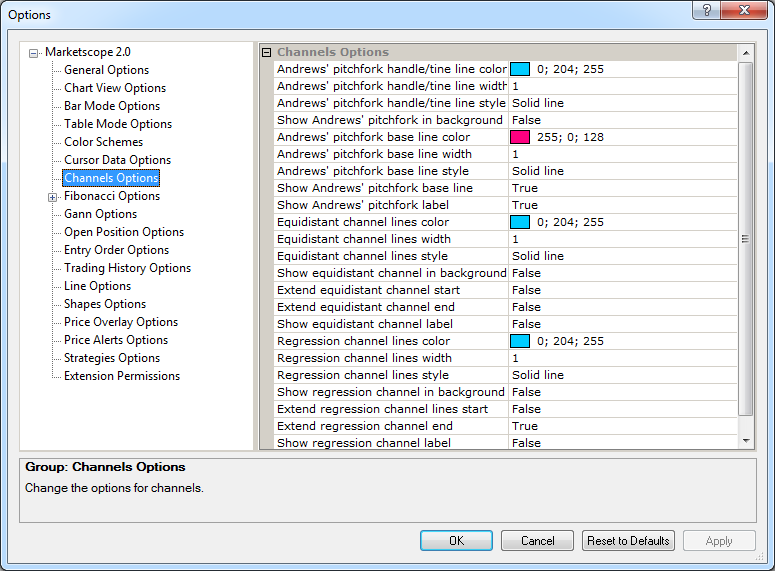Screen dimensions: 775x571
Task: Expand the Fibonacci Options tree node
Action: [x=52, y=197]
